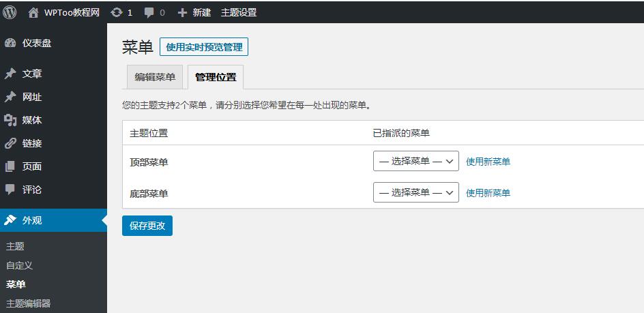Open 仪表盘 dashboard in sidebar
Image resolution: width=644 pixels, height=313 pixels.
(x=36, y=43)
